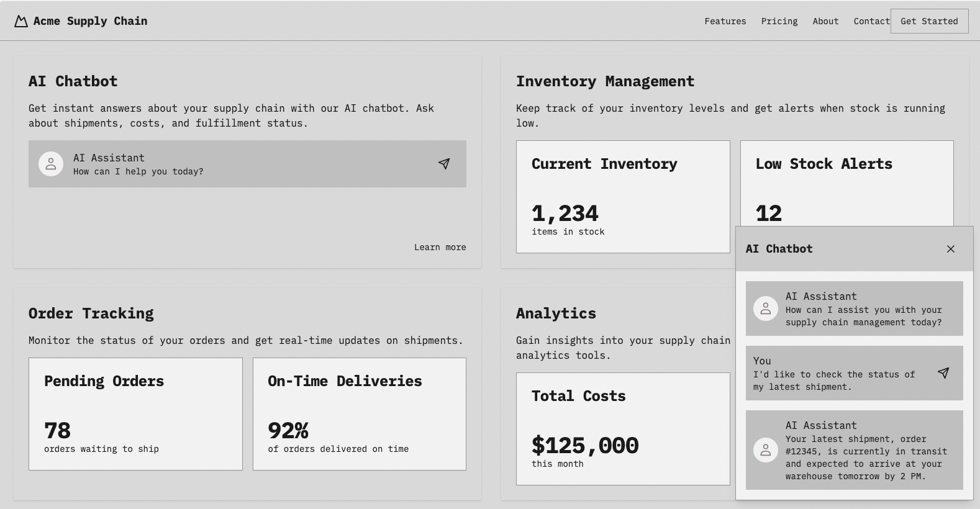Click the 'items in stock' label
The image size is (980, 509).
(x=568, y=232)
